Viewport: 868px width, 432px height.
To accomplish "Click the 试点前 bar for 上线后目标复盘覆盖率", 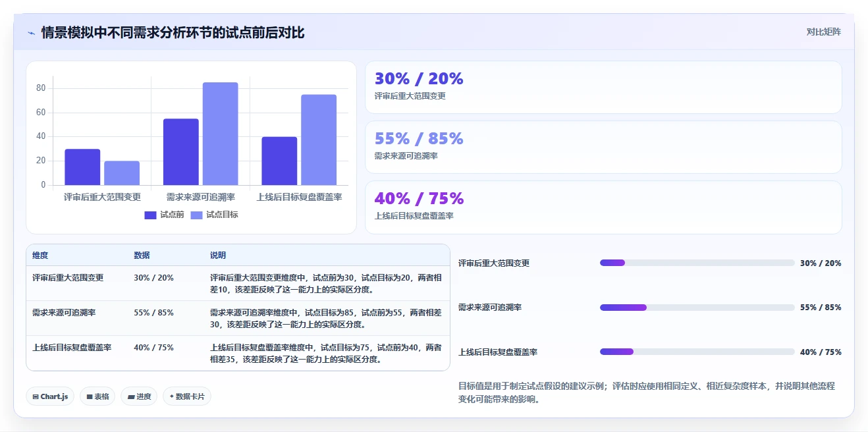I will (279, 161).
